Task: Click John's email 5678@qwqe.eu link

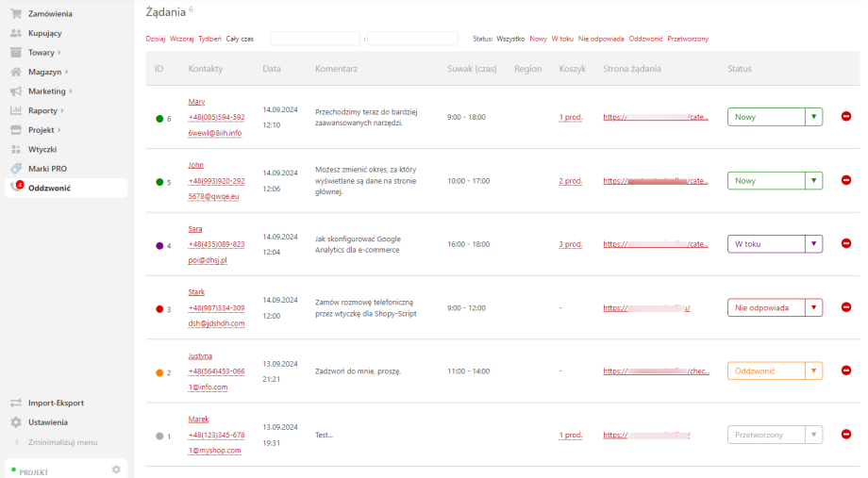Action: pos(214,196)
